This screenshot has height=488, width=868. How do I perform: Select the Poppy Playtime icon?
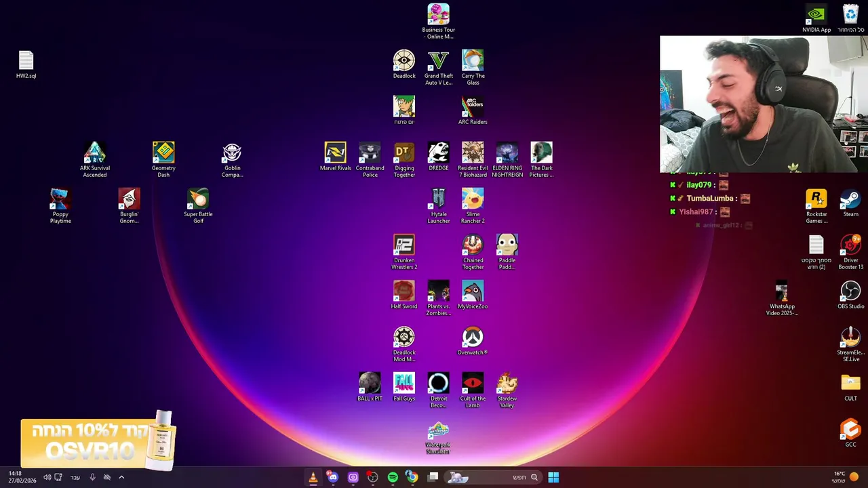[60, 205]
